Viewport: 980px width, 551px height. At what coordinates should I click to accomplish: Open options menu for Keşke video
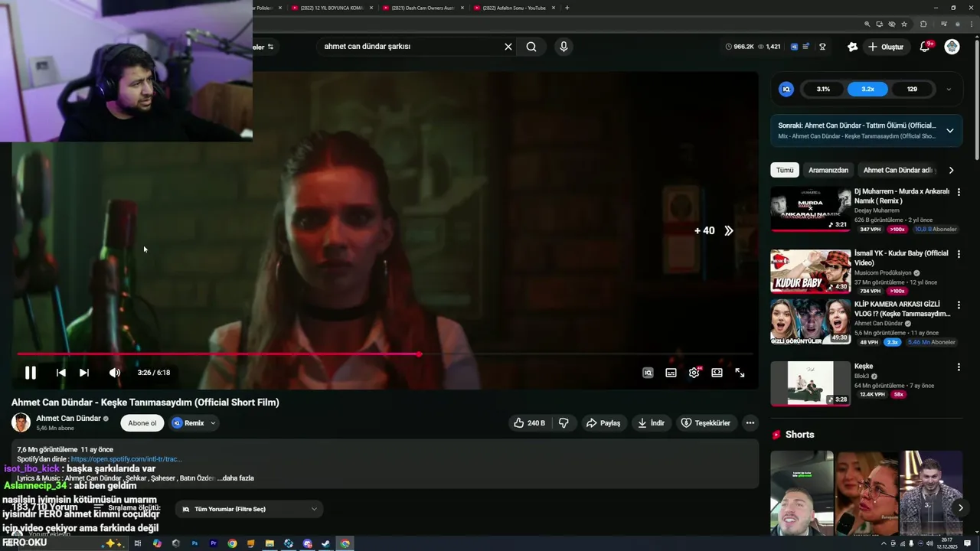click(959, 367)
